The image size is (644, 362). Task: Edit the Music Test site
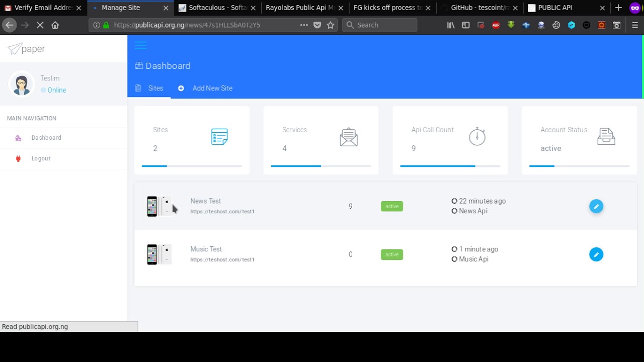(x=596, y=254)
